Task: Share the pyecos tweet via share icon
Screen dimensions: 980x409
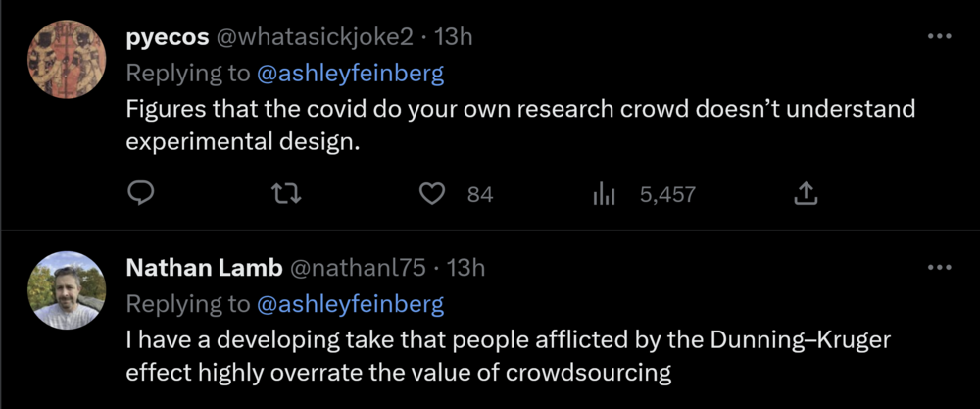Action: (x=804, y=194)
